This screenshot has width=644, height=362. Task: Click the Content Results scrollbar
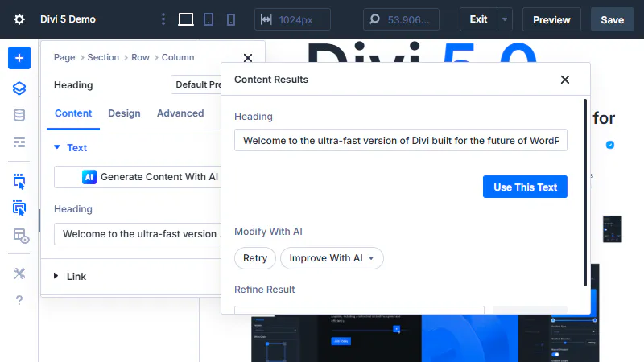click(x=585, y=192)
